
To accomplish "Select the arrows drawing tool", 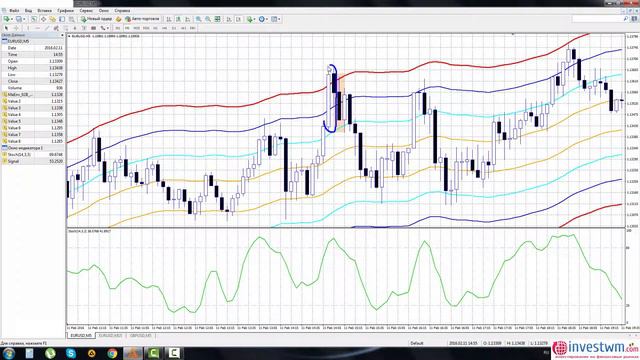I will pyautogui.click(x=103, y=28).
